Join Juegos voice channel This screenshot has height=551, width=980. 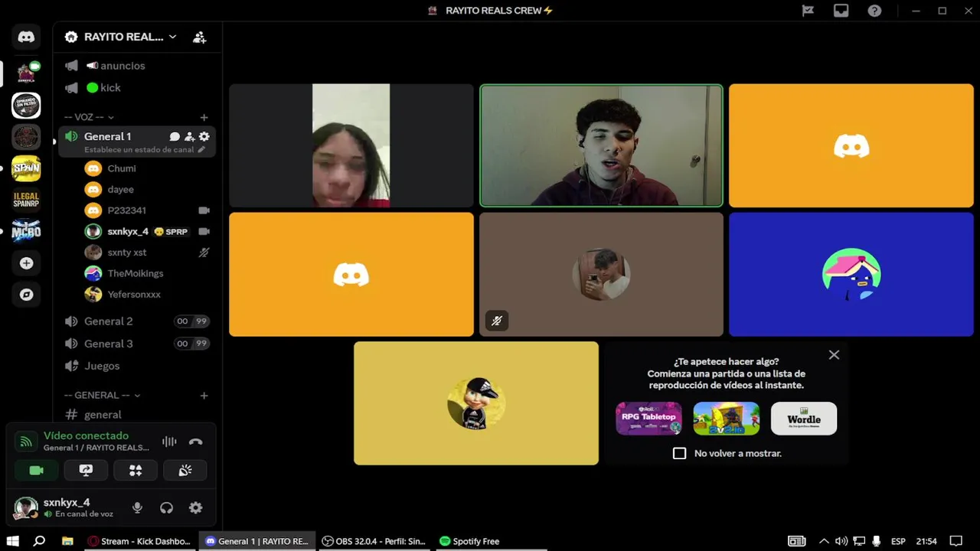tap(138, 366)
